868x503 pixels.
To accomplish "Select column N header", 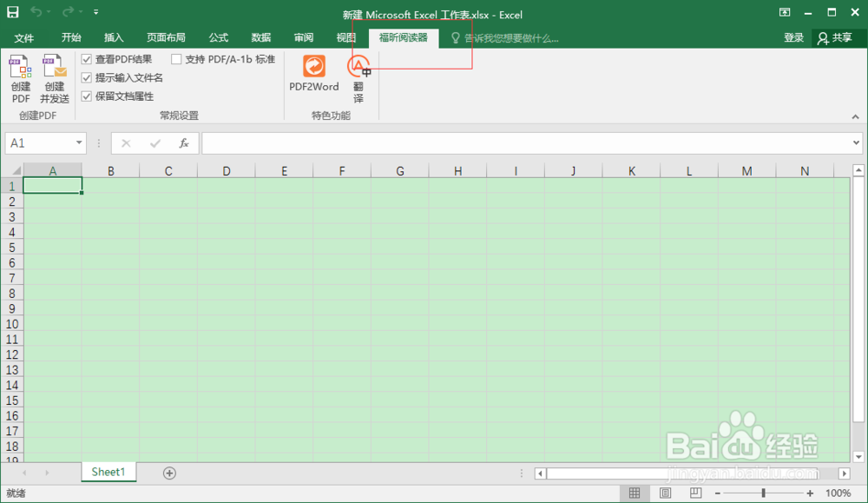I will 805,170.
